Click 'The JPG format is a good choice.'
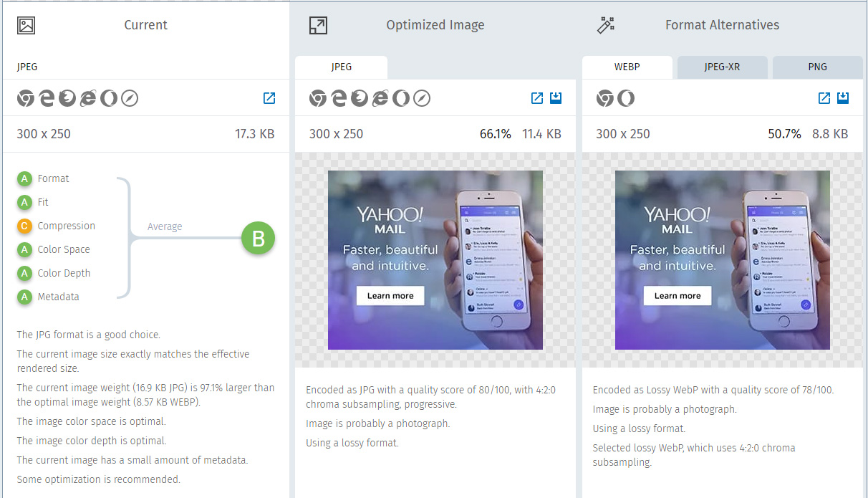The width and height of the screenshot is (868, 498). [x=89, y=335]
